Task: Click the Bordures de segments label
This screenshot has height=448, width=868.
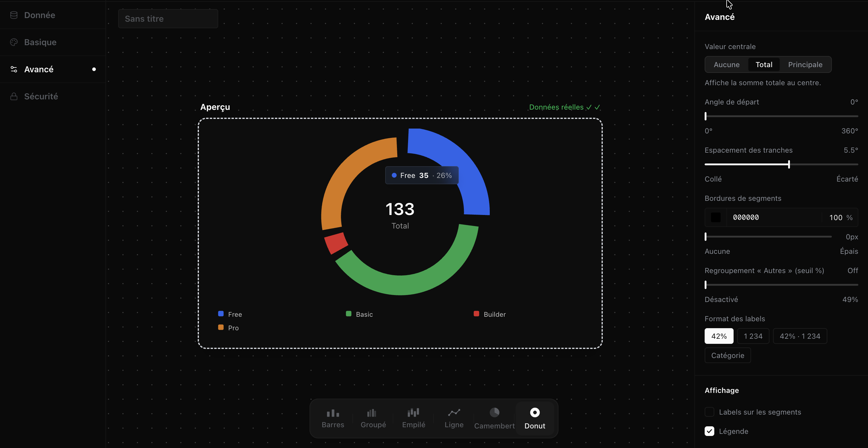Action: point(743,198)
